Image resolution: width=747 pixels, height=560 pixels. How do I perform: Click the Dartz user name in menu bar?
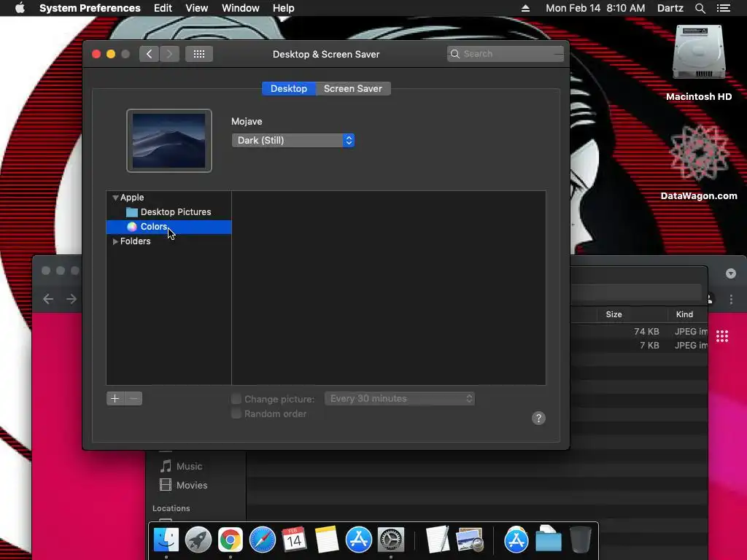click(670, 8)
